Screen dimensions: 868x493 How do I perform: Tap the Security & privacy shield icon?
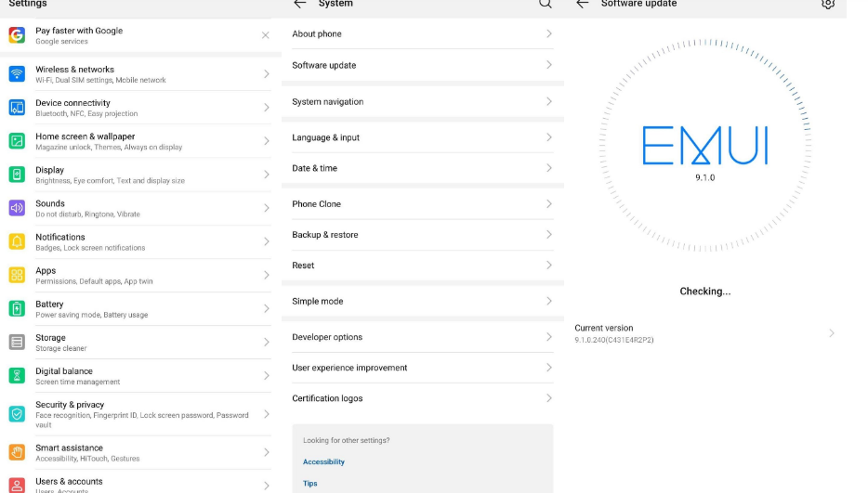[x=17, y=414]
